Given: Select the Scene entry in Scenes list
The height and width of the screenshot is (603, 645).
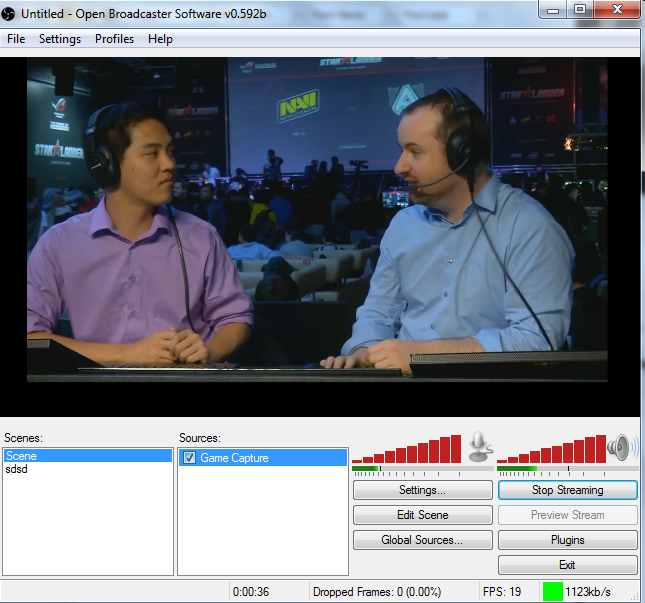Looking at the screenshot, I should coord(21,456).
